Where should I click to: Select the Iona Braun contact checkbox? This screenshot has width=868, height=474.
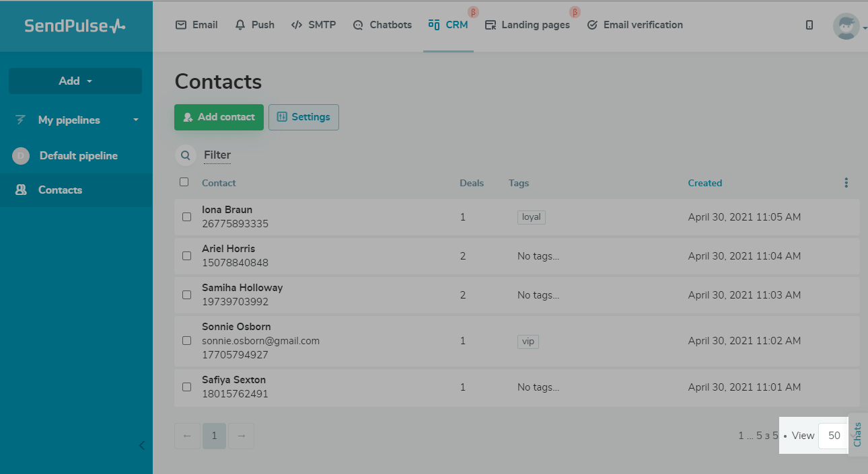point(187,217)
